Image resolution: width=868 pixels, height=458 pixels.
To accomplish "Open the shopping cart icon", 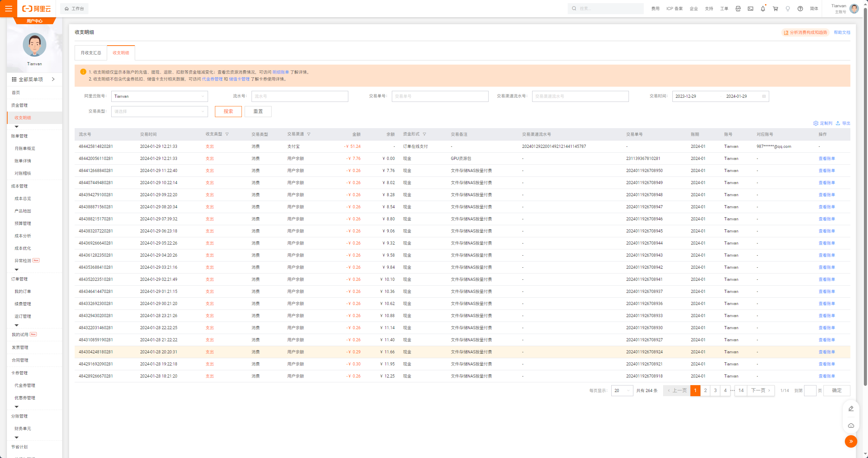I will pos(775,9).
